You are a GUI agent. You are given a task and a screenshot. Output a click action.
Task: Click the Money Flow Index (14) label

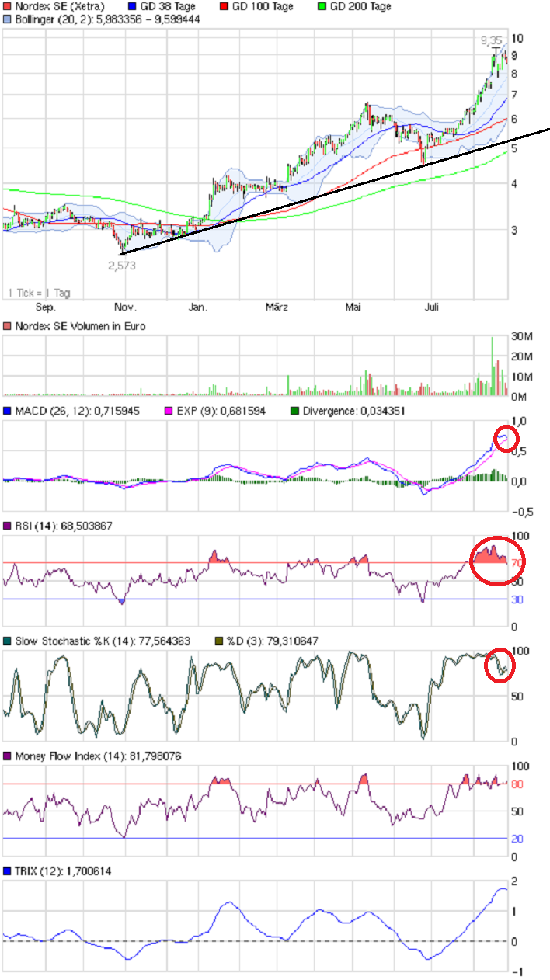[98, 756]
